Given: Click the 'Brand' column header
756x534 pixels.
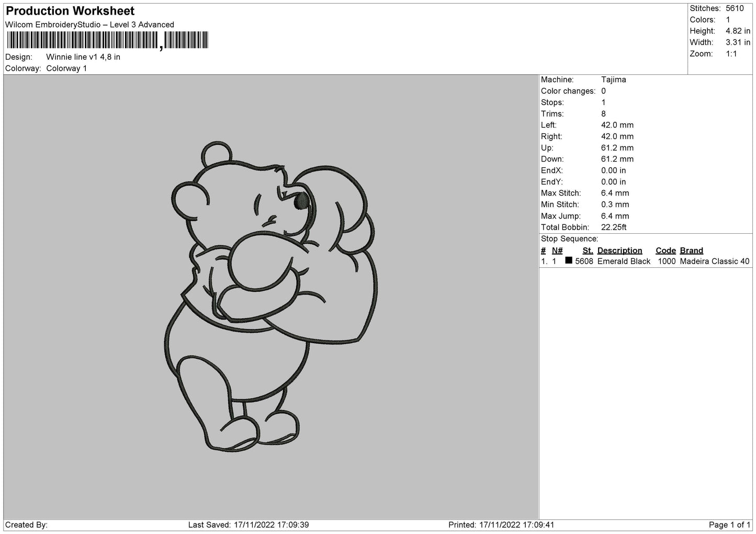Looking at the screenshot, I should coord(691,251).
